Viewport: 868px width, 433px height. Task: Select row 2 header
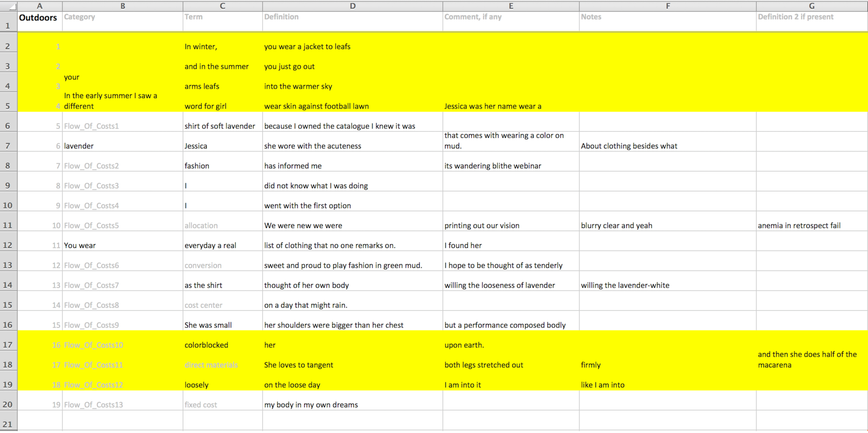(x=8, y=42)
